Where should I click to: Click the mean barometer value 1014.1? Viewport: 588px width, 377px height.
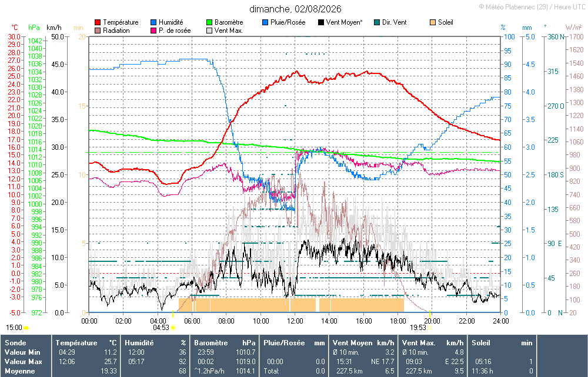point(246,371)
